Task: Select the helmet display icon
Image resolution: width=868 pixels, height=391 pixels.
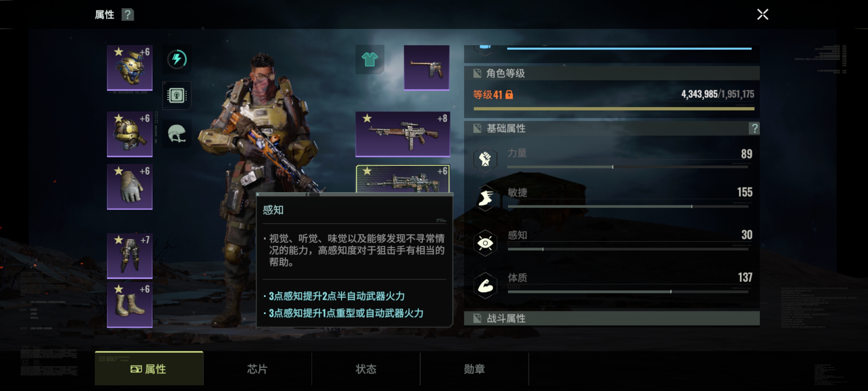Action: (177, 134)
